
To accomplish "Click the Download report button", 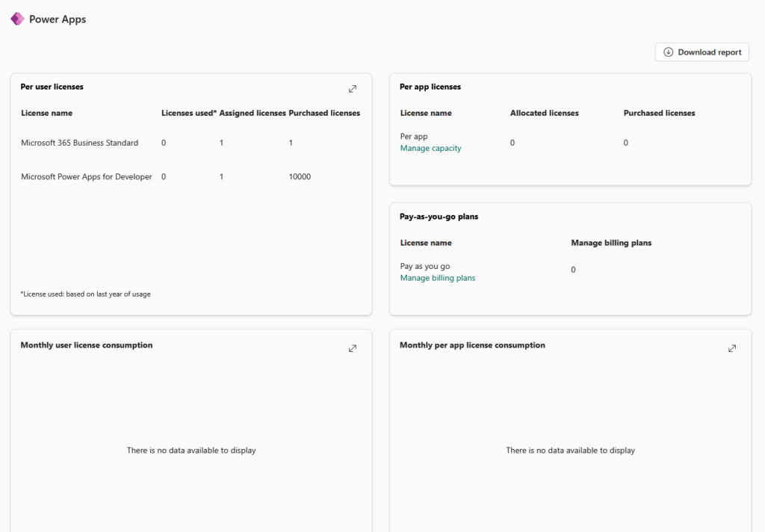I will click(701, 52).
